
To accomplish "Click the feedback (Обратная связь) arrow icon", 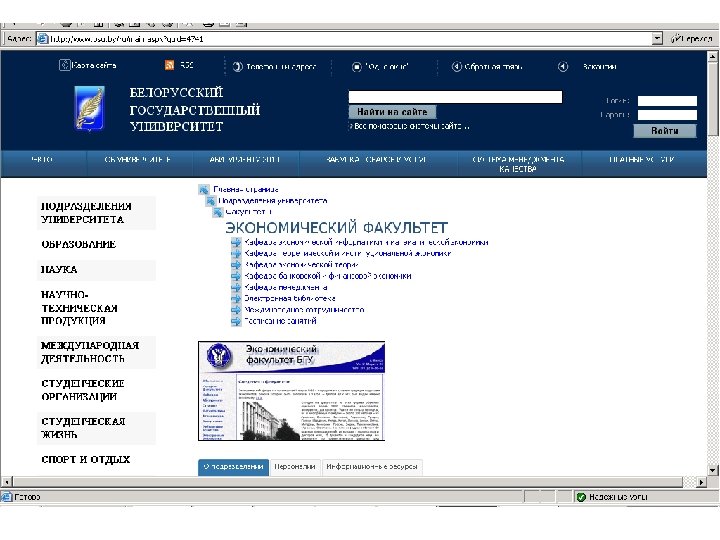I will pyautogui.click(x=456, y=67).
